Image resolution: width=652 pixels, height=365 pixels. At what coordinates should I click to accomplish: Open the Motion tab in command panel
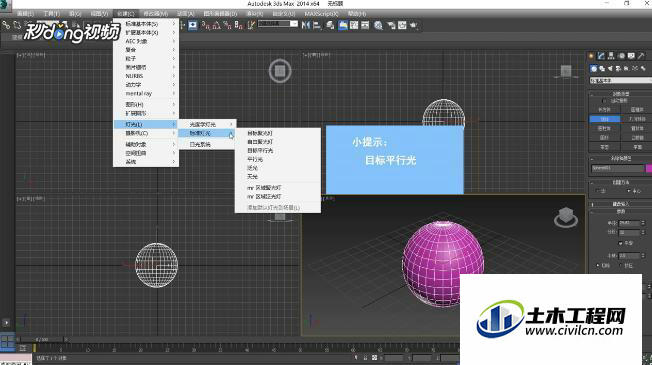622,56
